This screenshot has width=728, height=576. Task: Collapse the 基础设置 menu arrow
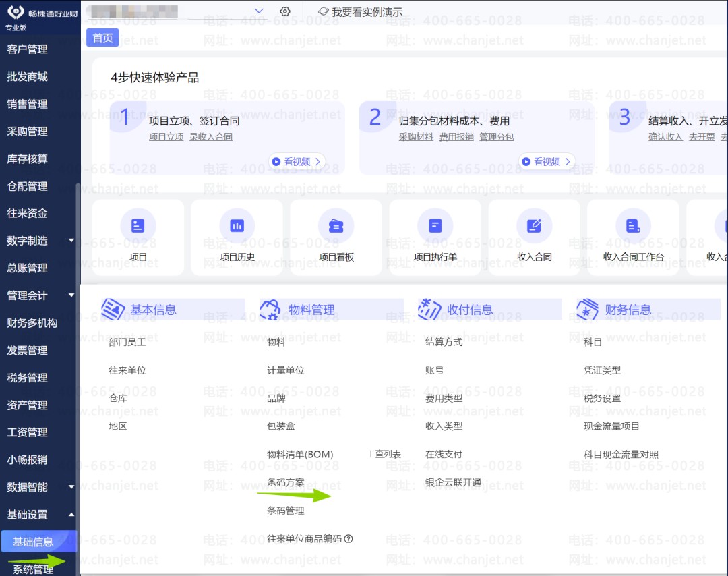(x=71, y=514)
